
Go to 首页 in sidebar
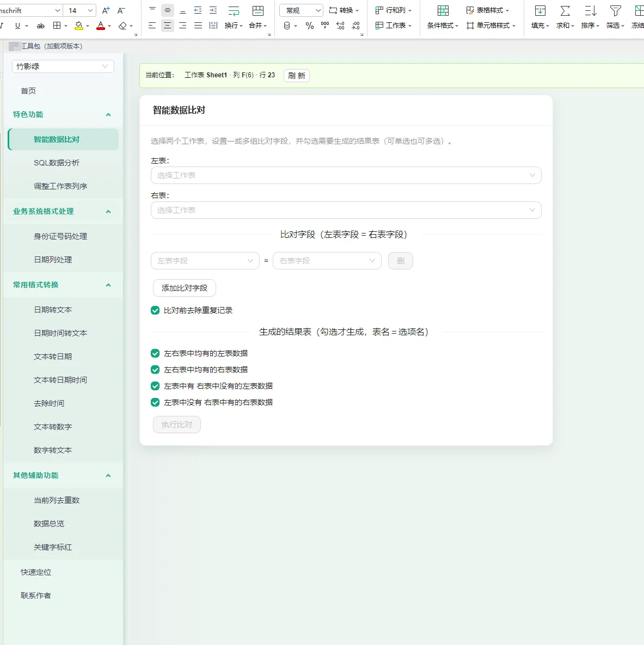coord(28,91)
